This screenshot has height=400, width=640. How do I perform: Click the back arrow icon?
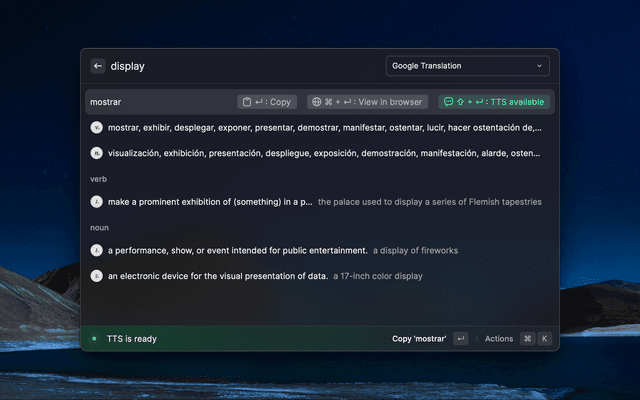[97, 66]
